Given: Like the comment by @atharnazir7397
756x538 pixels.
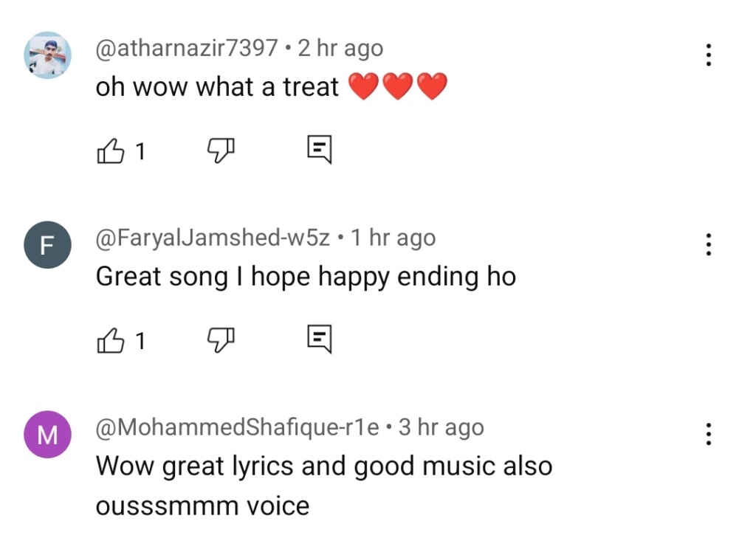Looking at the screenshot, I should pos(110,151).
